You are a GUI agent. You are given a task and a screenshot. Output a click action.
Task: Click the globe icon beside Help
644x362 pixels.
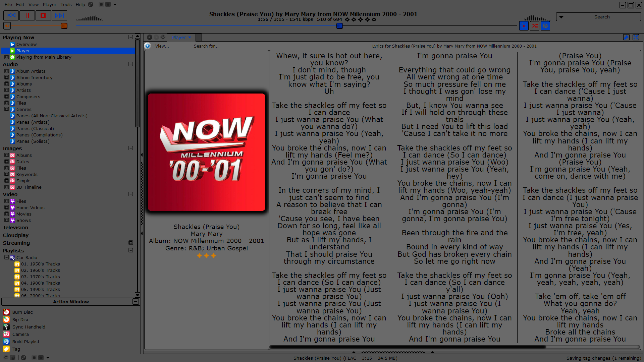[91, 4]
